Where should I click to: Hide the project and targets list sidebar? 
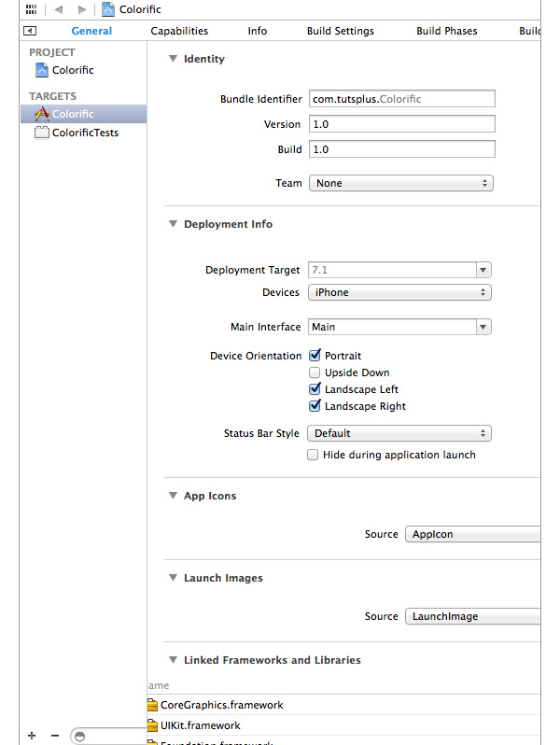click(x=30, y=31)
